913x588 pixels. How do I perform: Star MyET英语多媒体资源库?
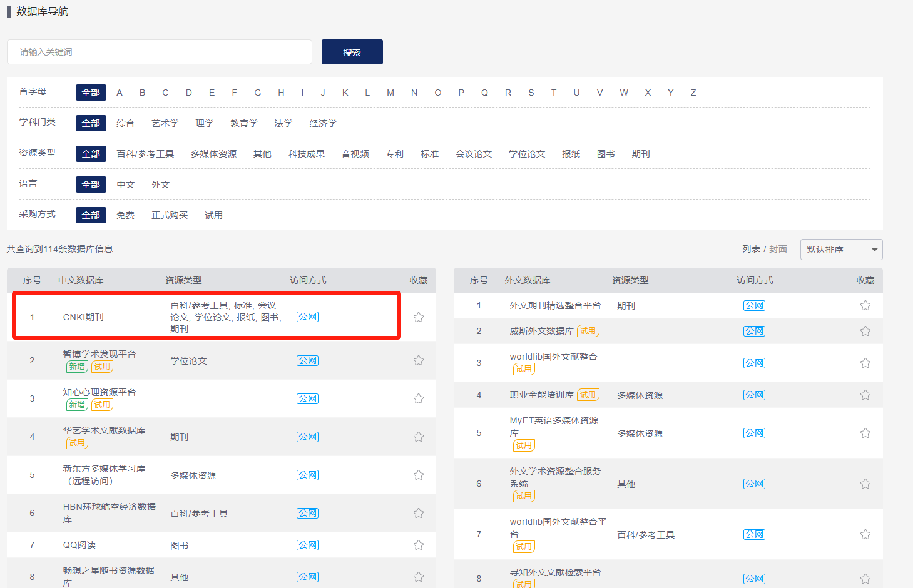[x=865, y=433]
